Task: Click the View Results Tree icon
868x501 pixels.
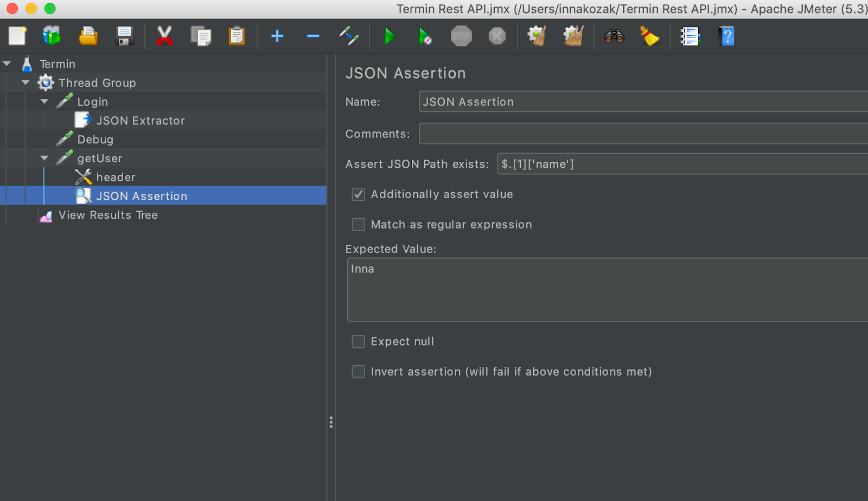Action: click(x=46, y=215)
